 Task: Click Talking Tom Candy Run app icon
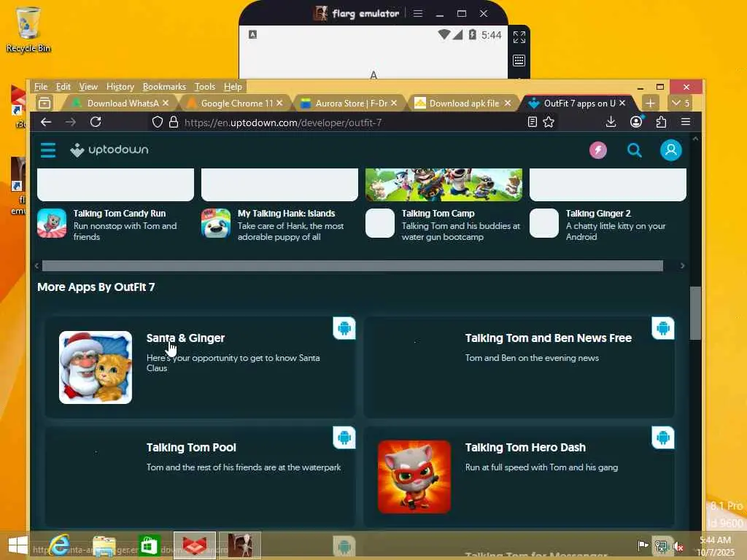tap(52, 223)
